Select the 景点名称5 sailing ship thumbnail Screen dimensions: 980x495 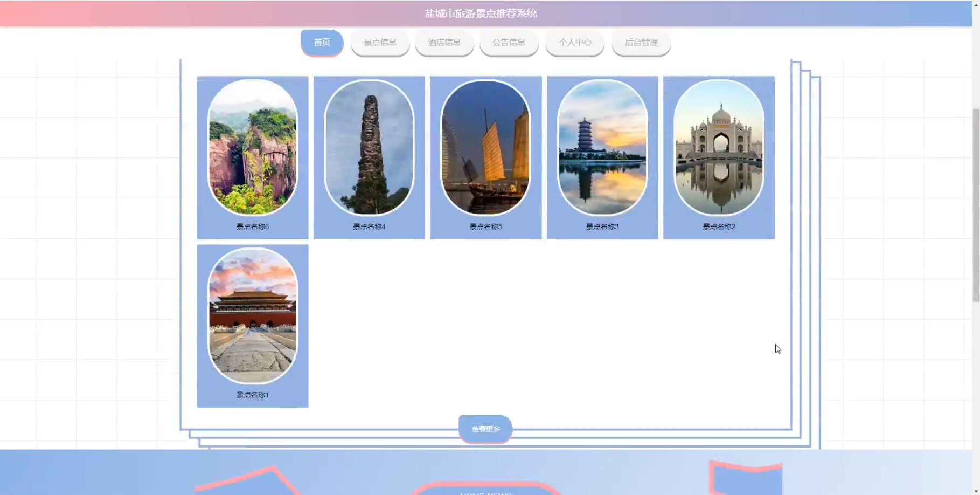pos(485,147)
